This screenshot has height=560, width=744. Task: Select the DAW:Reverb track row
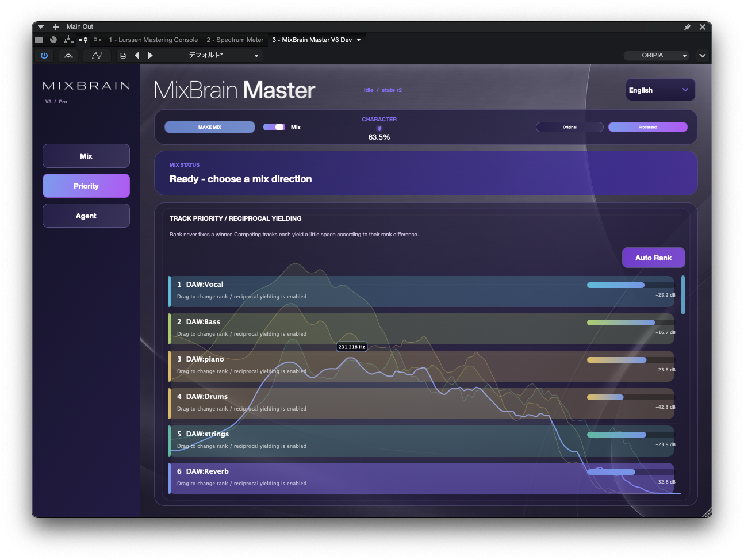tap(421, 478)
